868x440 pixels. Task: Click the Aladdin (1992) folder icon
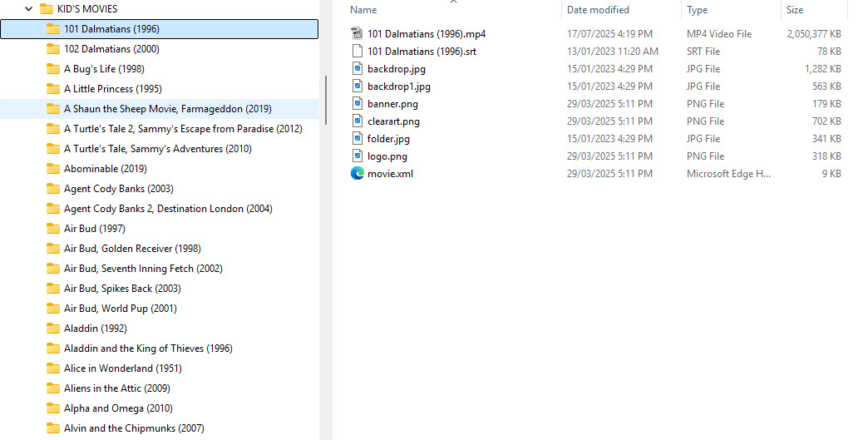pos(53,329)
